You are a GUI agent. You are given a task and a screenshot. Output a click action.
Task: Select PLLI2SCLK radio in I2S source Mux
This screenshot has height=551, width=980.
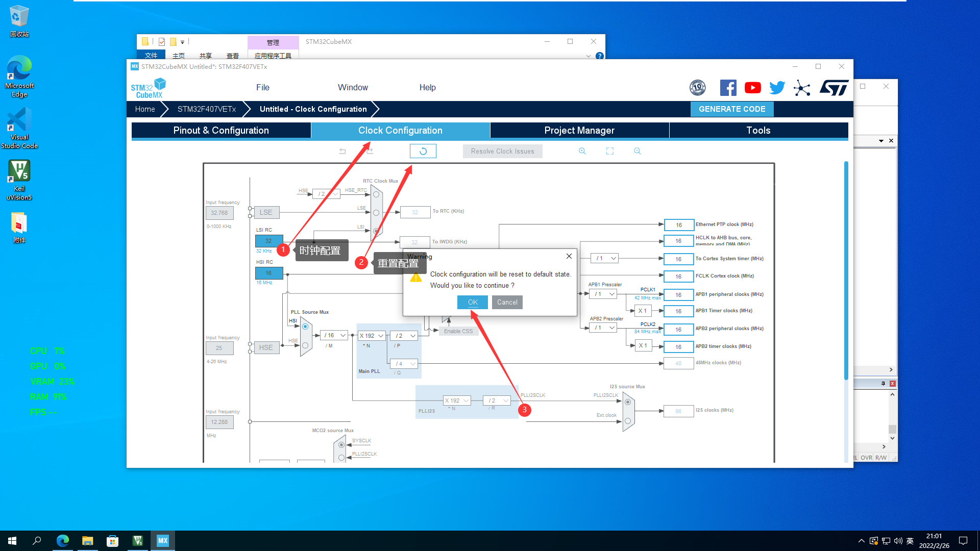tap(628, 402)
